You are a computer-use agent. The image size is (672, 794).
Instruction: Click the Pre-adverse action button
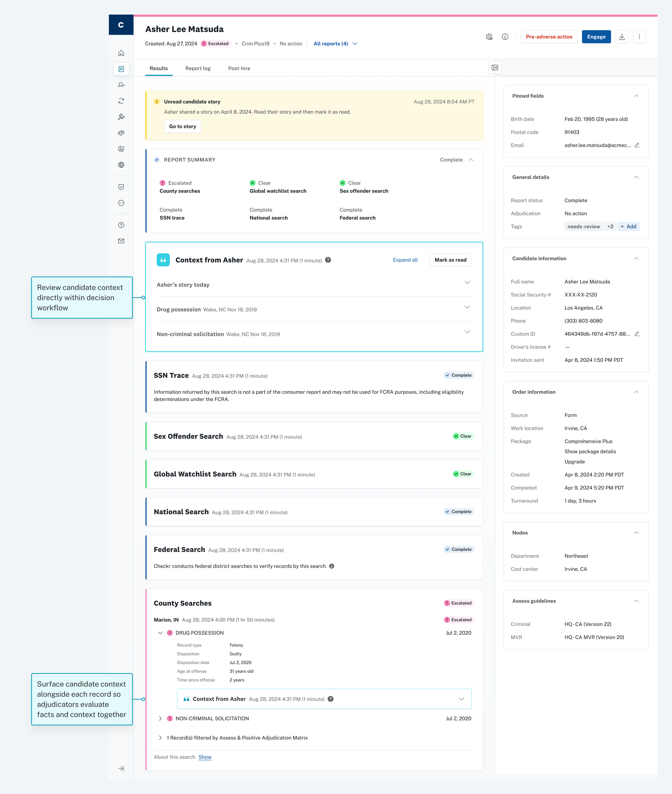pos(549,37)
